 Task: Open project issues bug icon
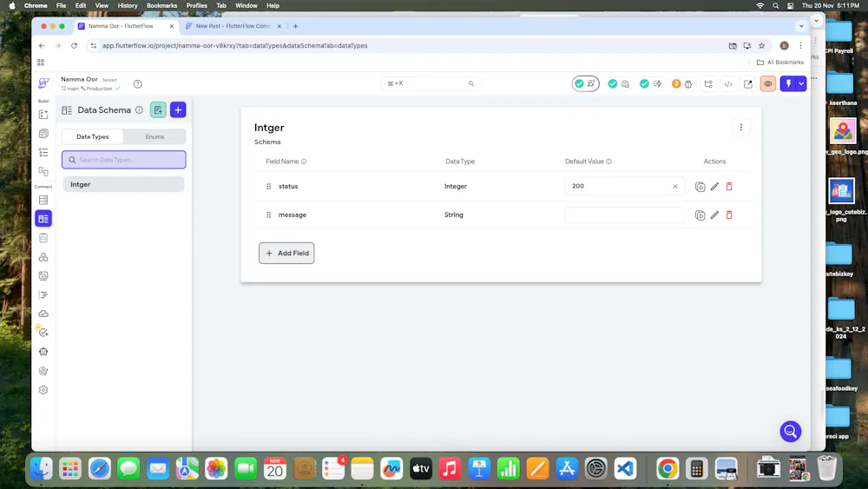click(x=688, y=84)
